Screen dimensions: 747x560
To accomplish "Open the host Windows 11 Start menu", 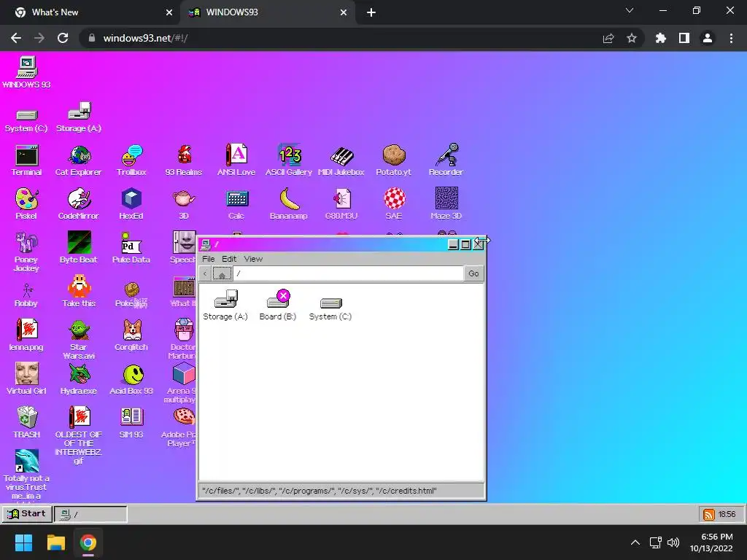I will 23,542.
